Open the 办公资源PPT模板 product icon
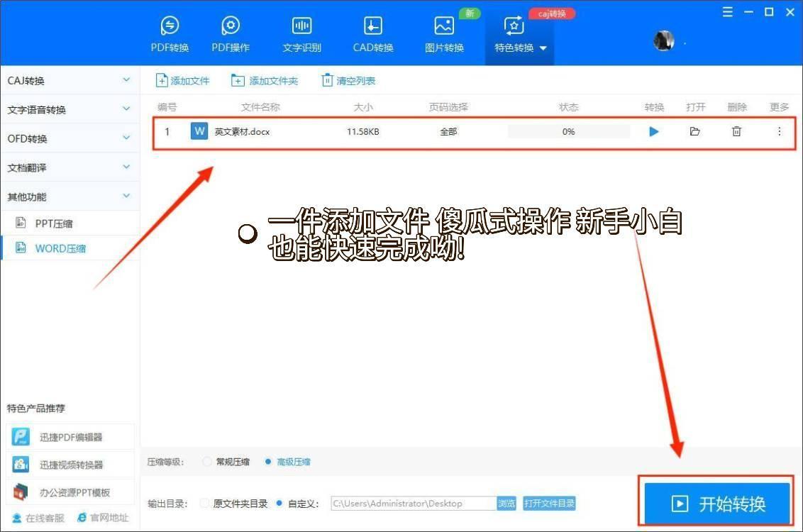 pyautogui.click(x=21, y=492)
